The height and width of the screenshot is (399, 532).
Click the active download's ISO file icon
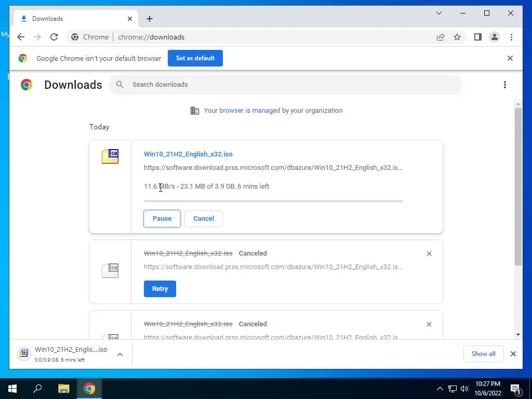(x=110, y=156)
